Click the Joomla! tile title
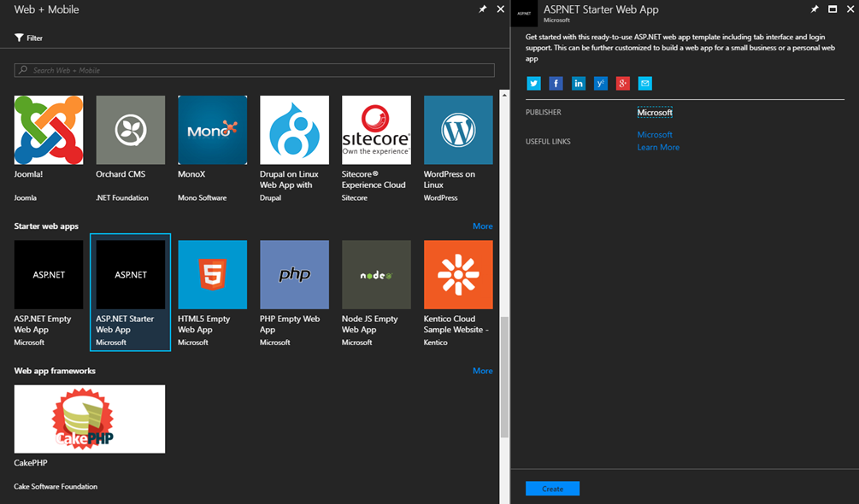Screen dimensions: 859x504 click(28, 174)
